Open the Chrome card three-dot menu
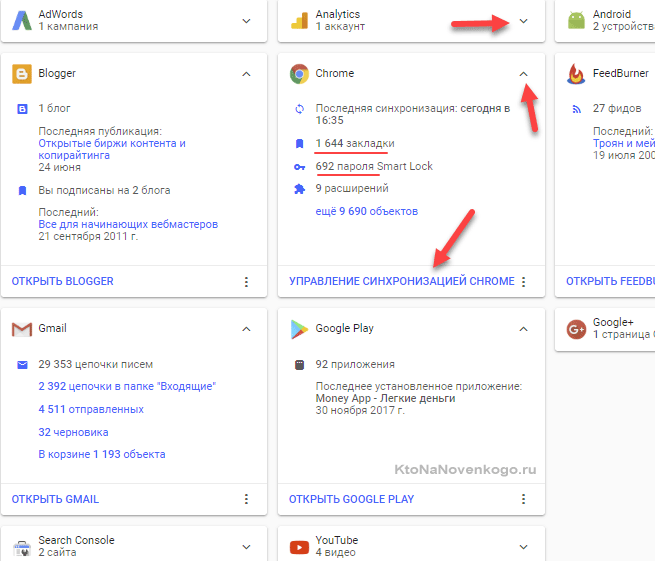Screen dimensions: 655x561 click(x=523, y=282)
